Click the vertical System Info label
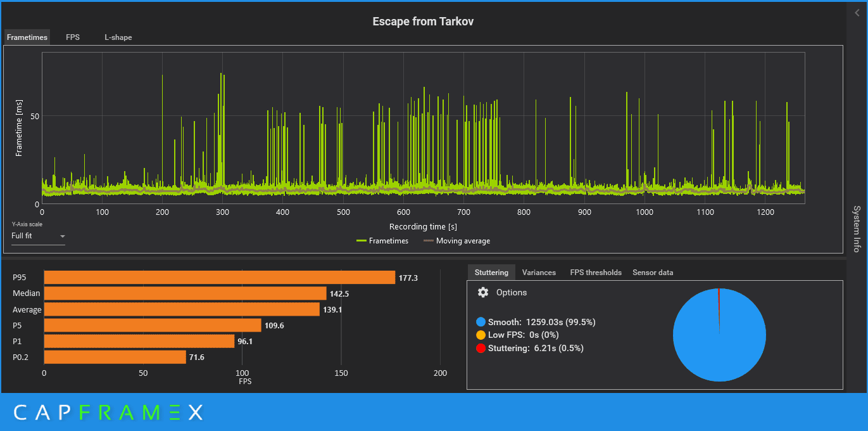 (857, 229)
